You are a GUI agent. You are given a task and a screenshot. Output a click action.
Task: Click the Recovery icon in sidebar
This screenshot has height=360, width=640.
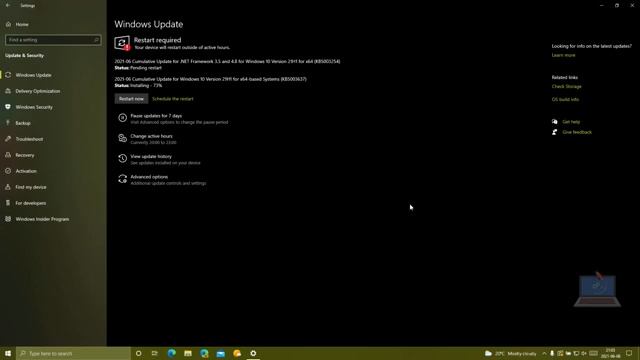(x=8, y=155)
